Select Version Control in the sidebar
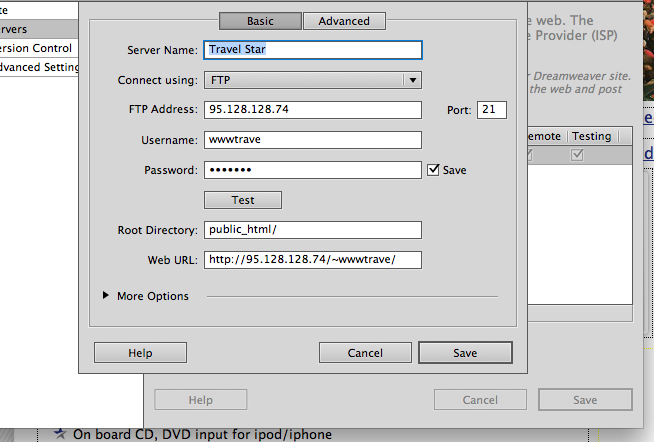 pyautogui.click(x=36, y=48)
